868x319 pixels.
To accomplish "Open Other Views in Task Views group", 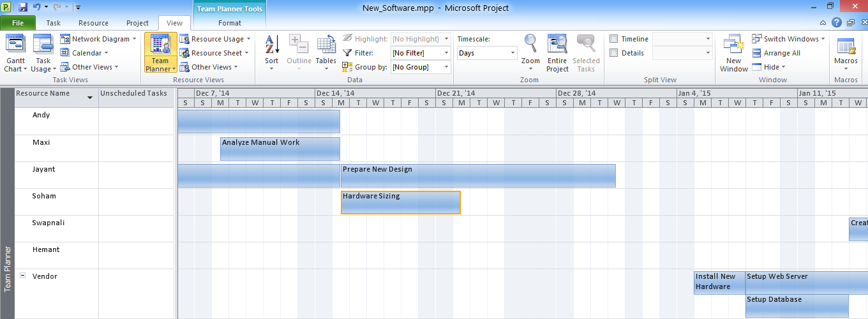I will pyautogui.click(x=89, y=67).
